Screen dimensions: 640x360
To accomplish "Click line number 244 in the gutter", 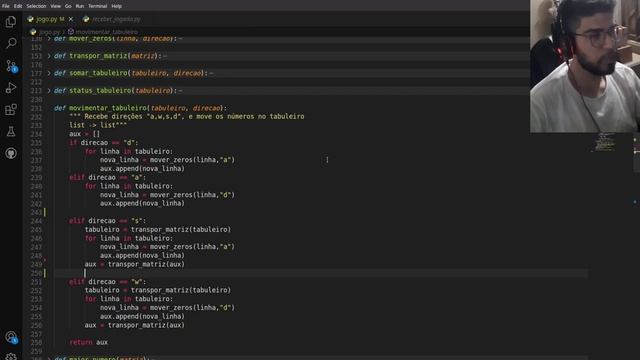I will click(x=36, y=221).
